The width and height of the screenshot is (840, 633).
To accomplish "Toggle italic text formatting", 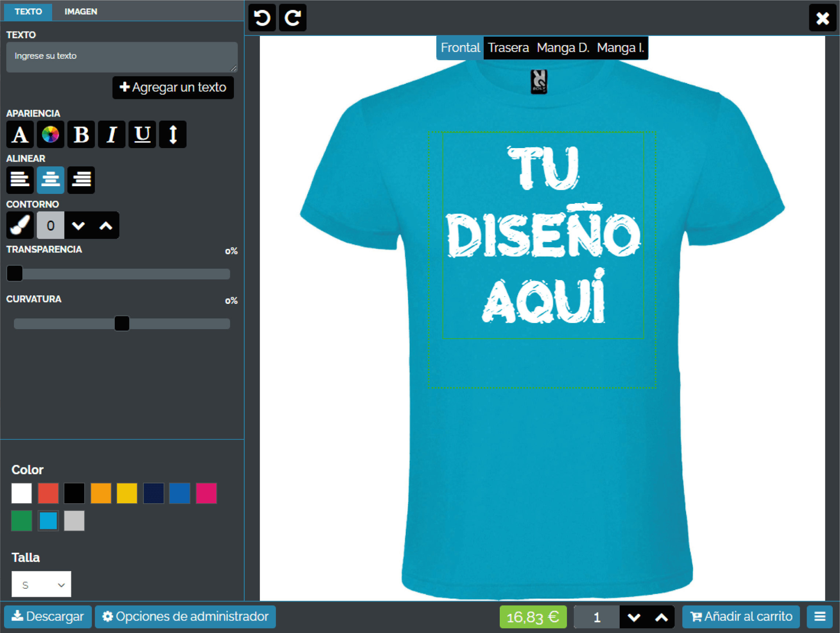I will point(111,135).
